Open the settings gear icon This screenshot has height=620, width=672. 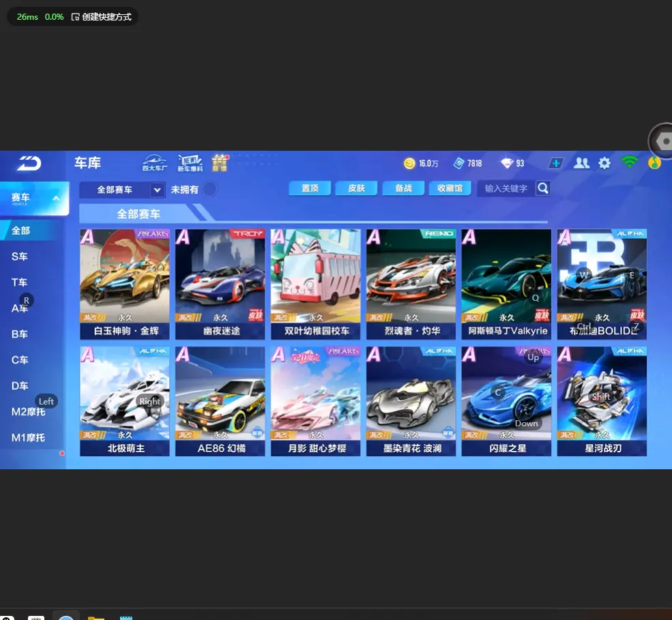[x=604, y=163]
